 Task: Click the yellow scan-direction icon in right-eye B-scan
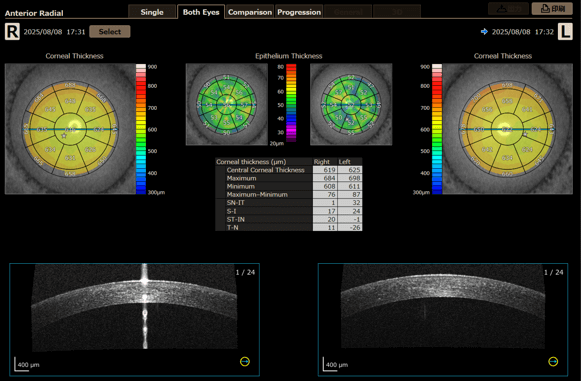pyautogui.click(x=245, y=361)
